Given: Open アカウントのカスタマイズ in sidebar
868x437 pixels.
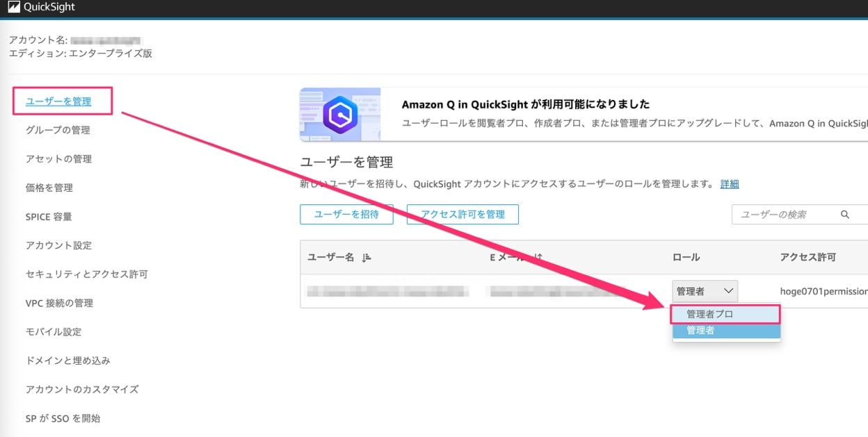Looking at the screenshot, I should 82,390.
